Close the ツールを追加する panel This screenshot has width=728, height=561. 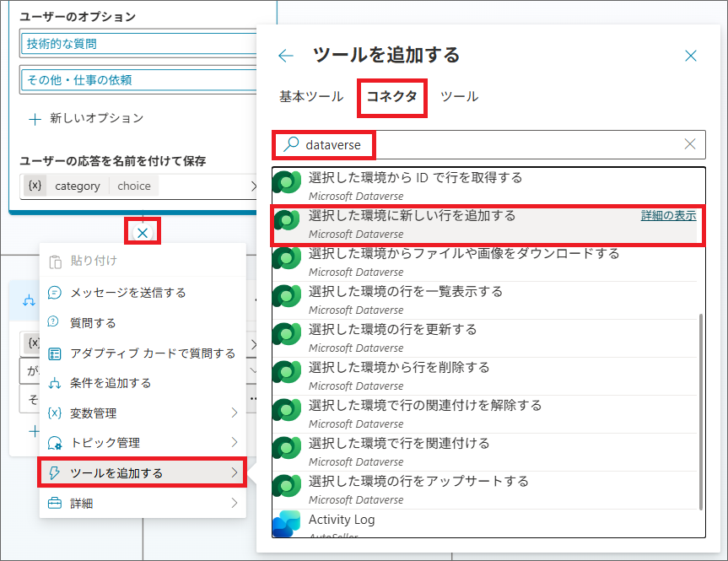(690, 56)
